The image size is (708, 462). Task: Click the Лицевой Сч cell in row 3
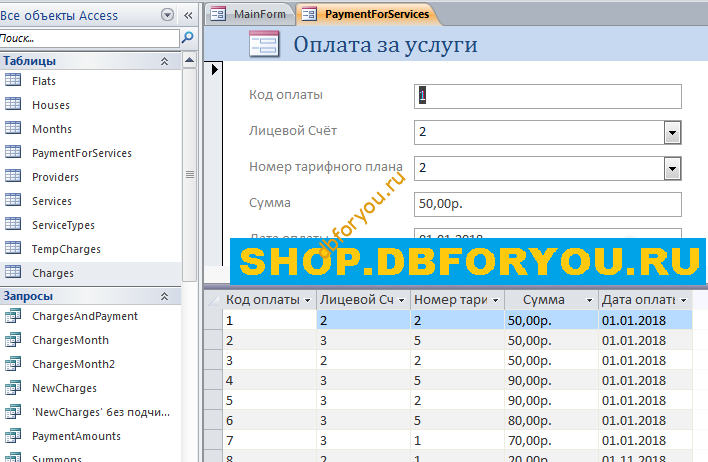click(363, 360)
